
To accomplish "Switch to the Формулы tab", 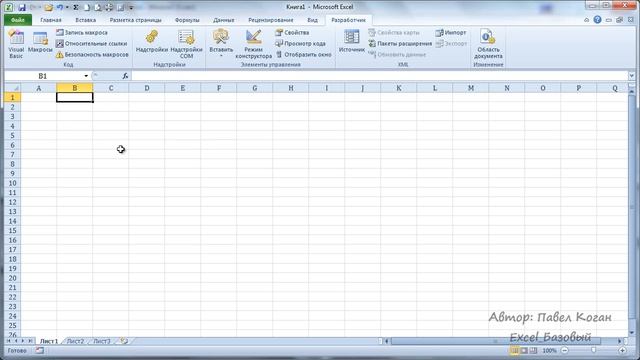I will pyautogui.click(x=187, y=20).
